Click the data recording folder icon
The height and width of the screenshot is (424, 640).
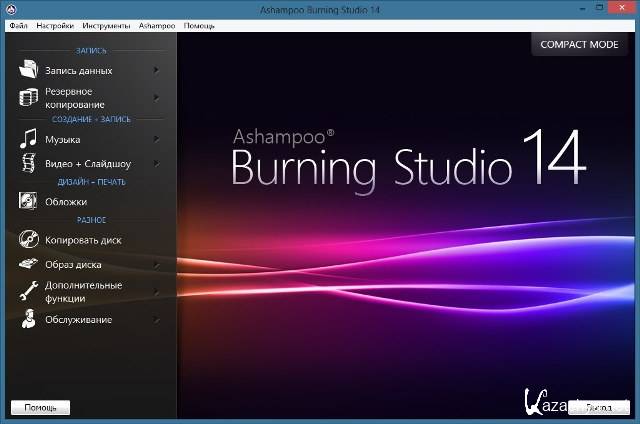(28, 70)
